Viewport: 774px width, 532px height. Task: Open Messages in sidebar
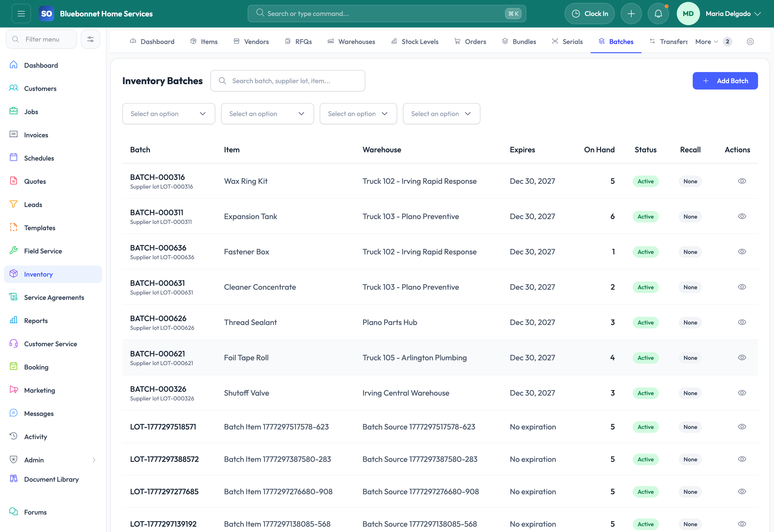[53, 414]
